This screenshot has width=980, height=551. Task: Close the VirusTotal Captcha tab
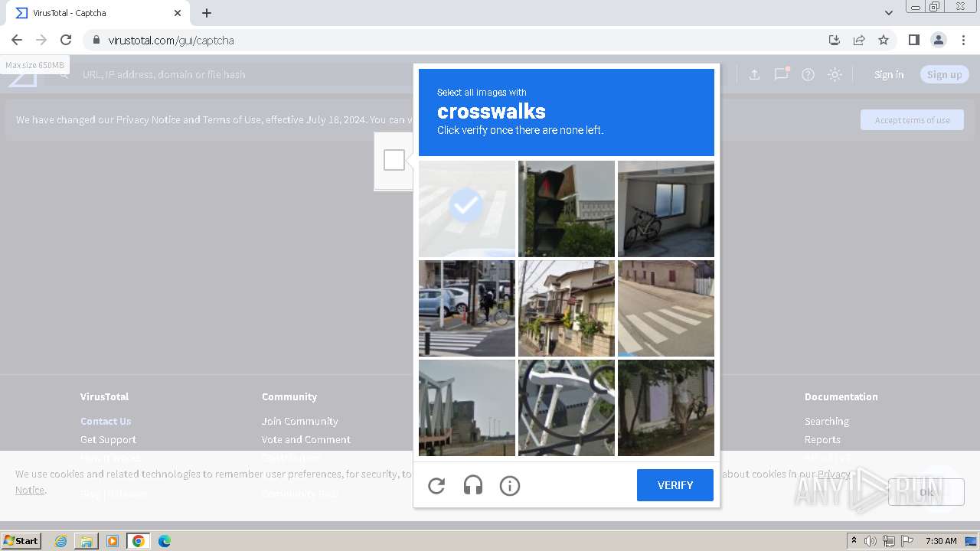[178, 13]
